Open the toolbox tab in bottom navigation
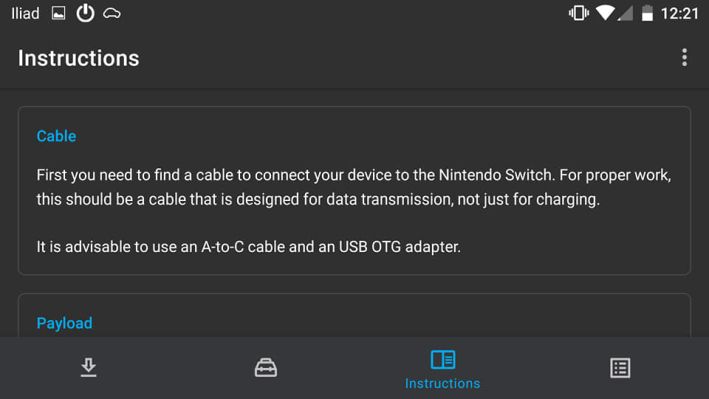This screenshot has height=399, width=709. click(x=265, y=367)
